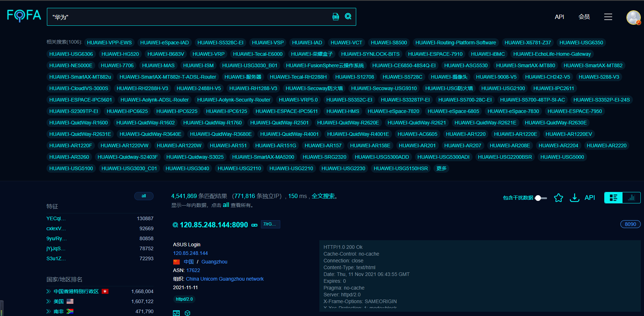Click China Unicom Guangzhou network link
This screenshot has height=316, width=644.
click(x=224, y=279)
